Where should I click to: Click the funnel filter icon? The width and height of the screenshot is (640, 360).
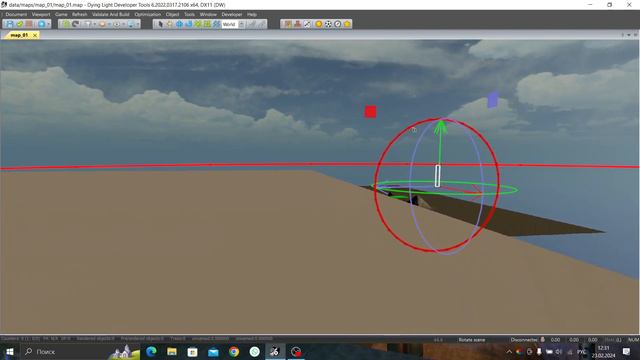(x=87, y=24)
